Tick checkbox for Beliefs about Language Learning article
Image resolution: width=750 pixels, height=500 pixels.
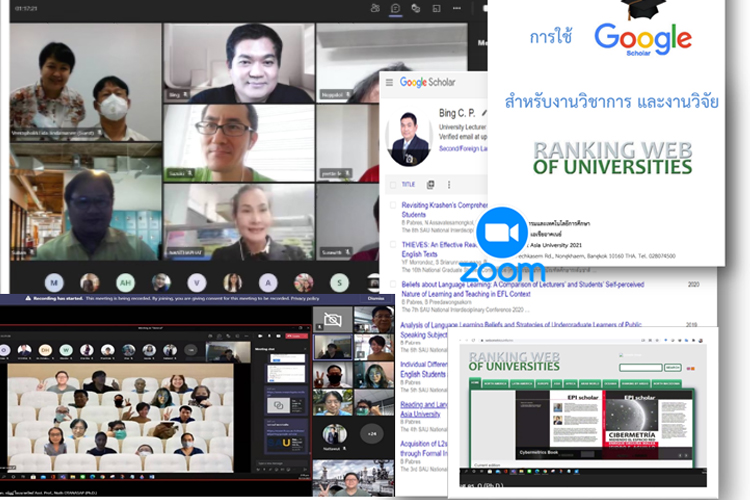click(x=393, y=284)
